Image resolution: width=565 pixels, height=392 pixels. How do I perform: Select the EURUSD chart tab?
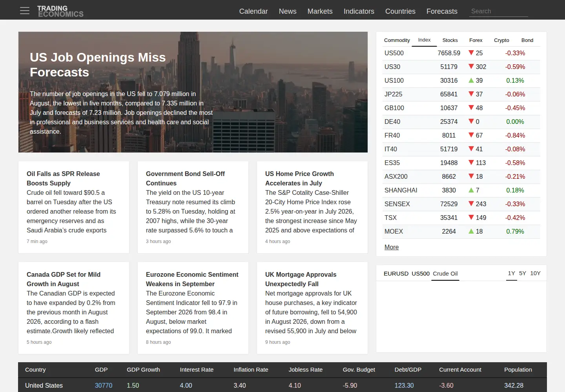pyautogui.click(x=396, y=274)
